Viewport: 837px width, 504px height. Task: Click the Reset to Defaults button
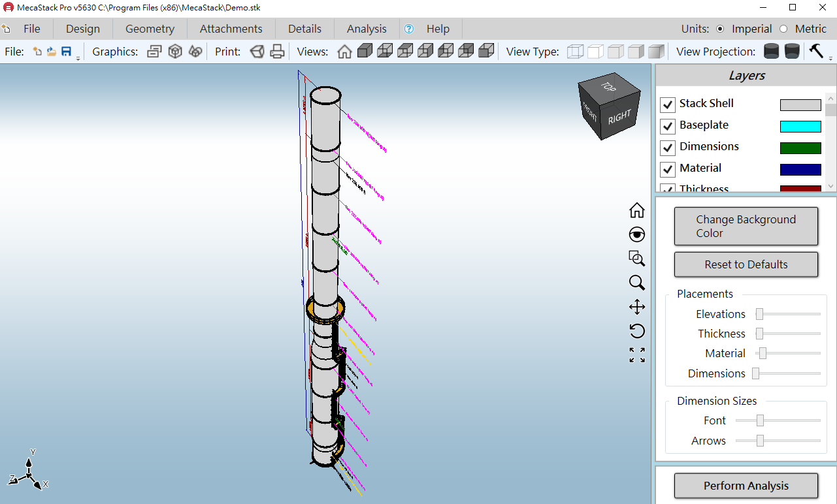[746, 264]
